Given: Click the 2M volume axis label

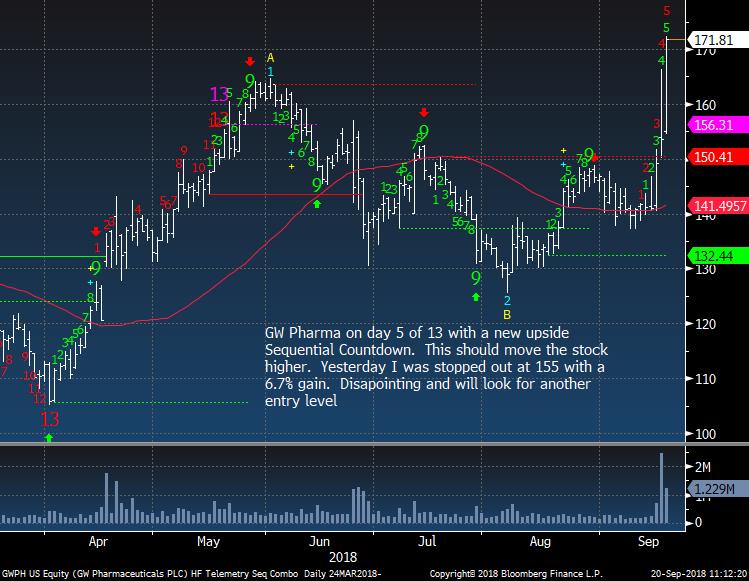Looking at the screenshot, I should [702, 467].
